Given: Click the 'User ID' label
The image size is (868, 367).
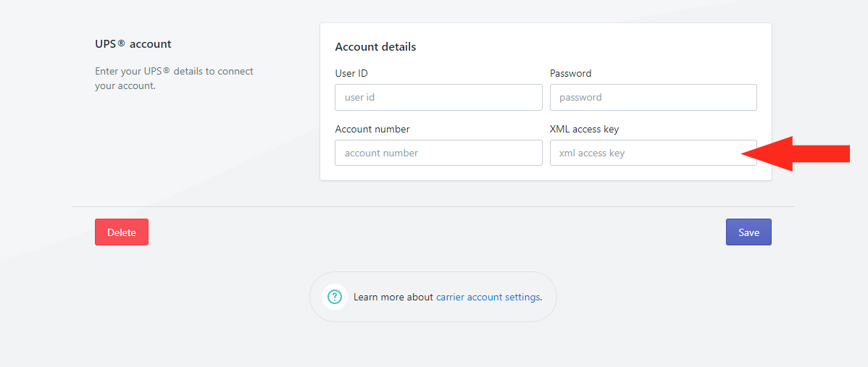Looking at the screenshot, I should tap(351, 73).
